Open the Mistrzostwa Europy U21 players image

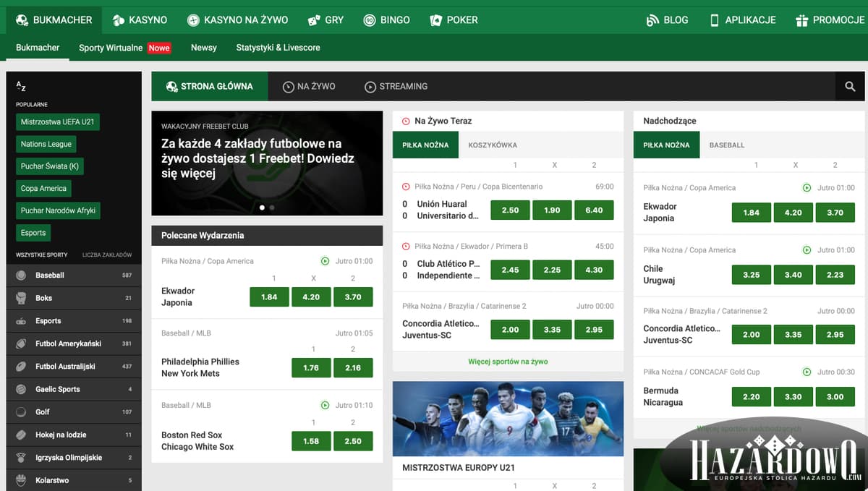tap(508, 419)
